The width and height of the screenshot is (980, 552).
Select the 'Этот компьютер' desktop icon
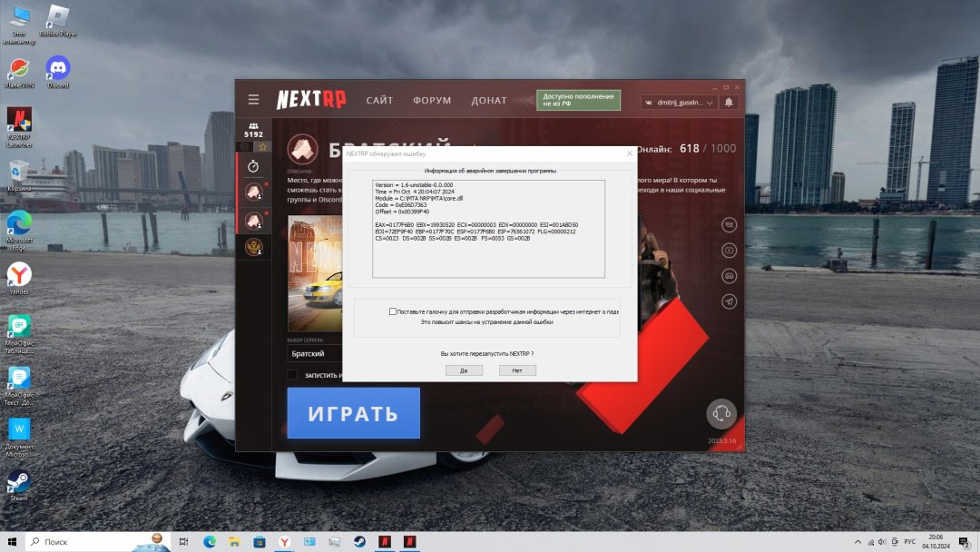click(x=19, y=25)
